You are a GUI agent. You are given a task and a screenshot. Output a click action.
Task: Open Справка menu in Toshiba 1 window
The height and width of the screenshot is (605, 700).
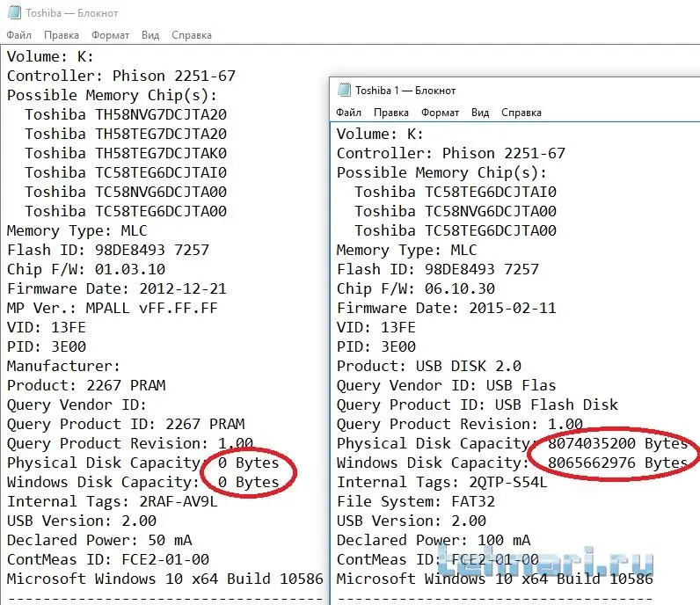point(521,113)
